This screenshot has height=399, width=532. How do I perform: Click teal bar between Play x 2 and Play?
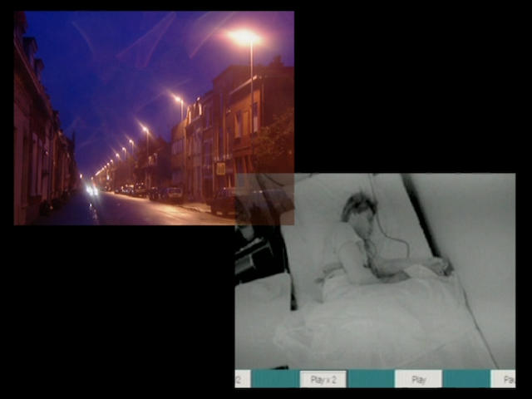(371, 379)
